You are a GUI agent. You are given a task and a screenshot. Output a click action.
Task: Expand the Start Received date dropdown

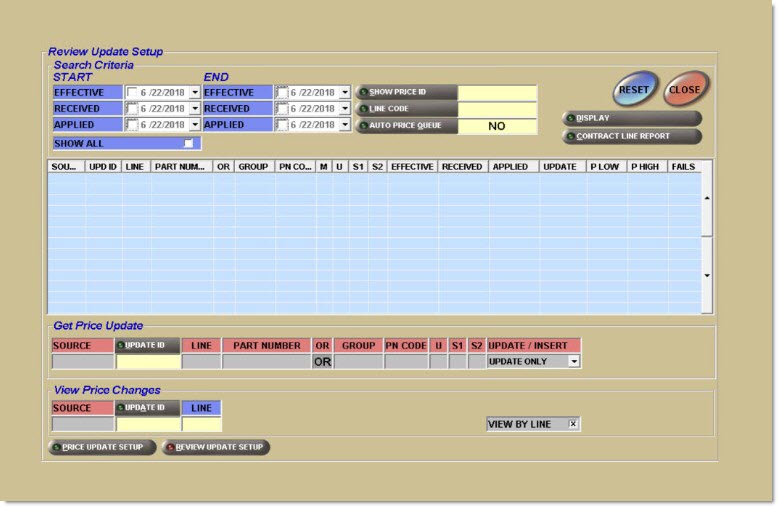click(x=194, y=109)
